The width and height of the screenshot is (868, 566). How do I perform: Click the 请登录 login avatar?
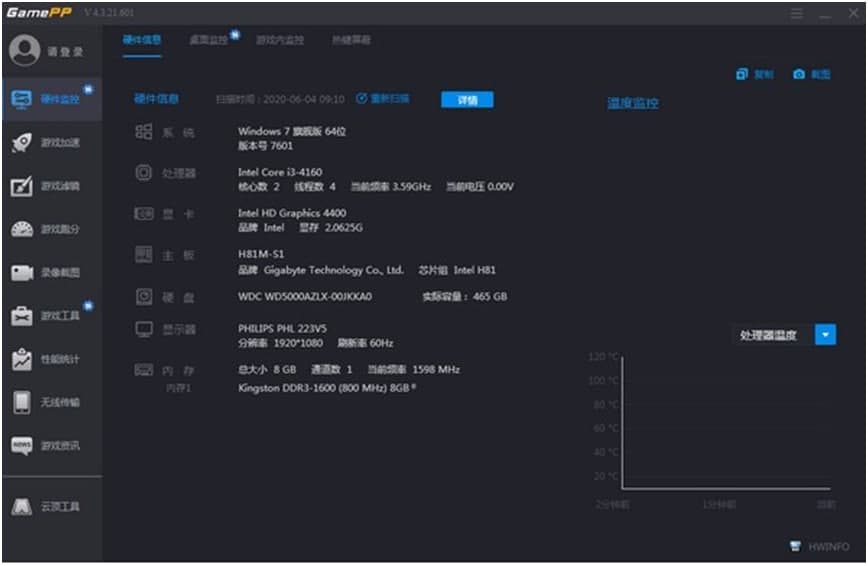point(25,50)
